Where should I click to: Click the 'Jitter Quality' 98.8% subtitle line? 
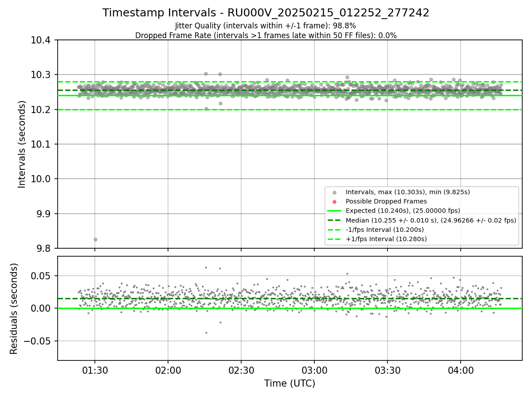(x=266, y=26)
